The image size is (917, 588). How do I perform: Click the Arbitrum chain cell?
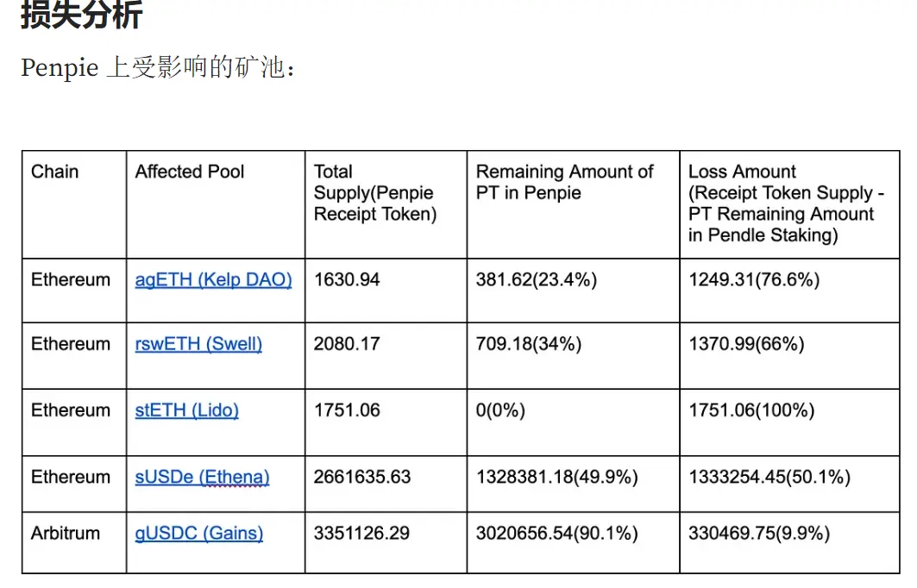tap(66, 534)
